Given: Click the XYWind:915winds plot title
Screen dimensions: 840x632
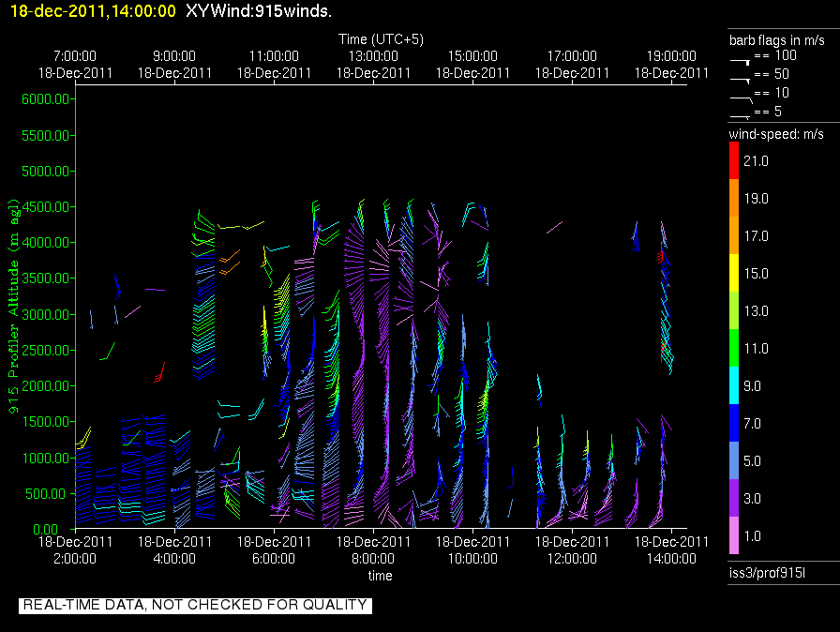Looking at the screenshot, I should point(259,10).
